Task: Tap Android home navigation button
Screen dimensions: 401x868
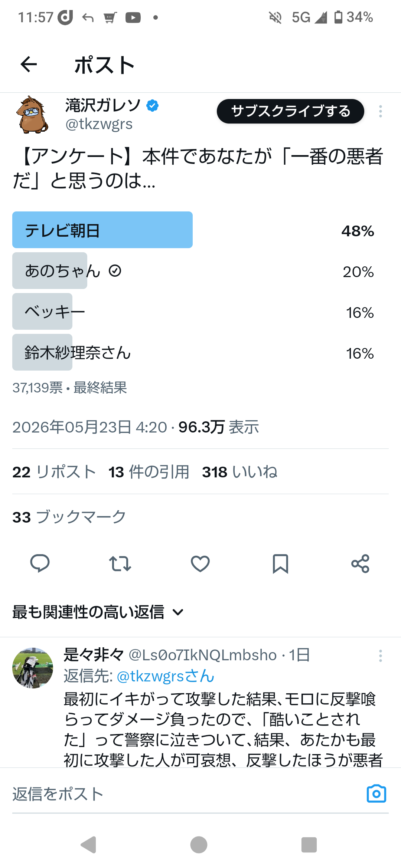Action: click(x=199, y=845)
